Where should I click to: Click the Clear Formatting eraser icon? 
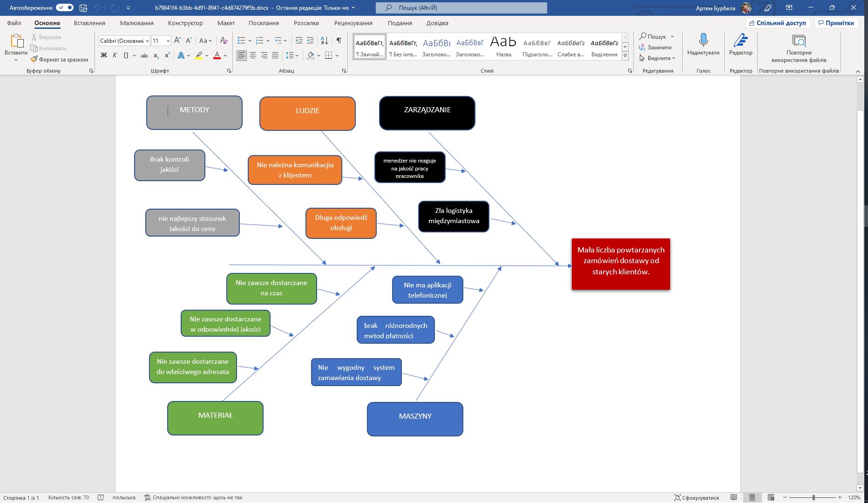(224, 41)
